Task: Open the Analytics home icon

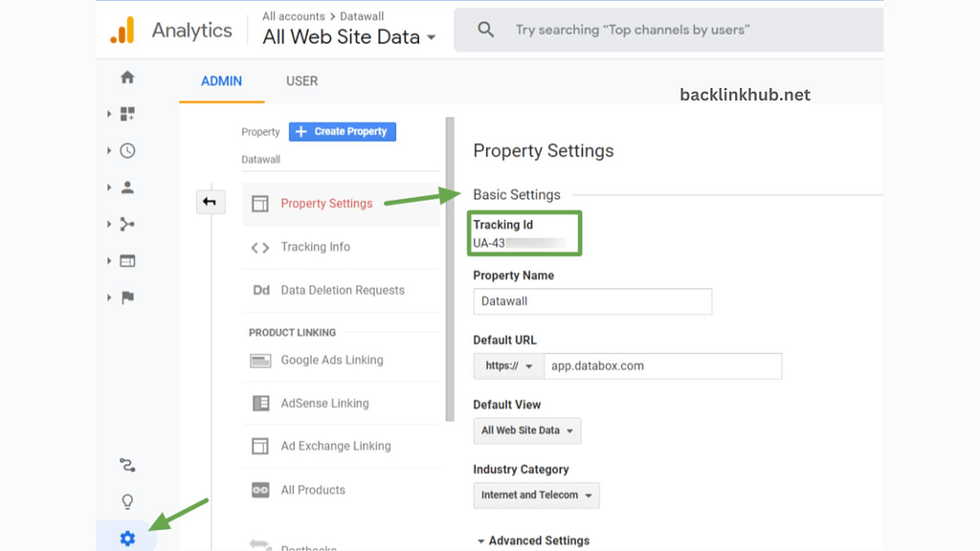Action: click(x=126, y=77)
